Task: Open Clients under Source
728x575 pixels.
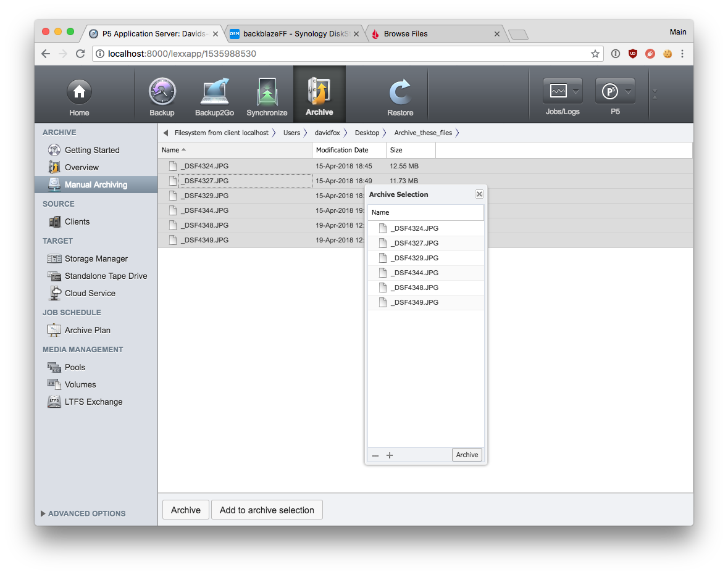Action: pyautogui.click(x=69, y=221)
